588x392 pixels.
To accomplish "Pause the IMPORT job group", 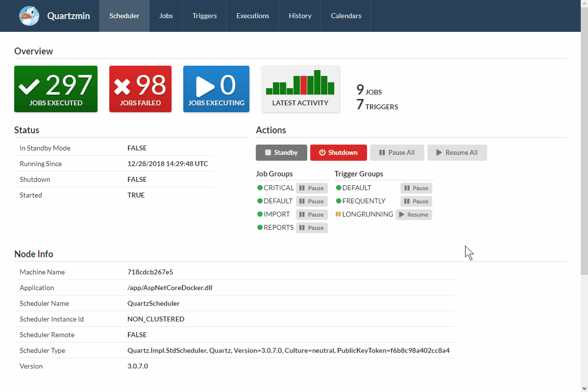I will tap(312, 214).
